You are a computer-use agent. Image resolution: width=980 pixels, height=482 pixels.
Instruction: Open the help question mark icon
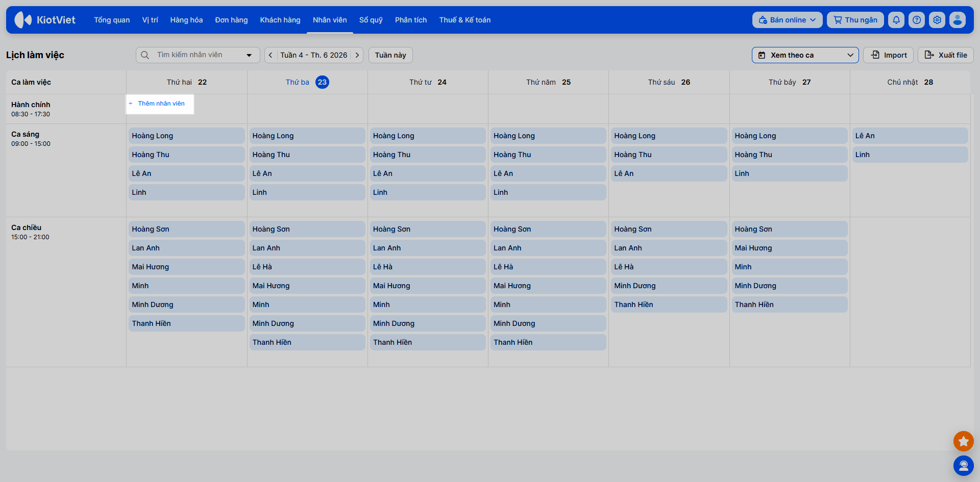point(917,20)
